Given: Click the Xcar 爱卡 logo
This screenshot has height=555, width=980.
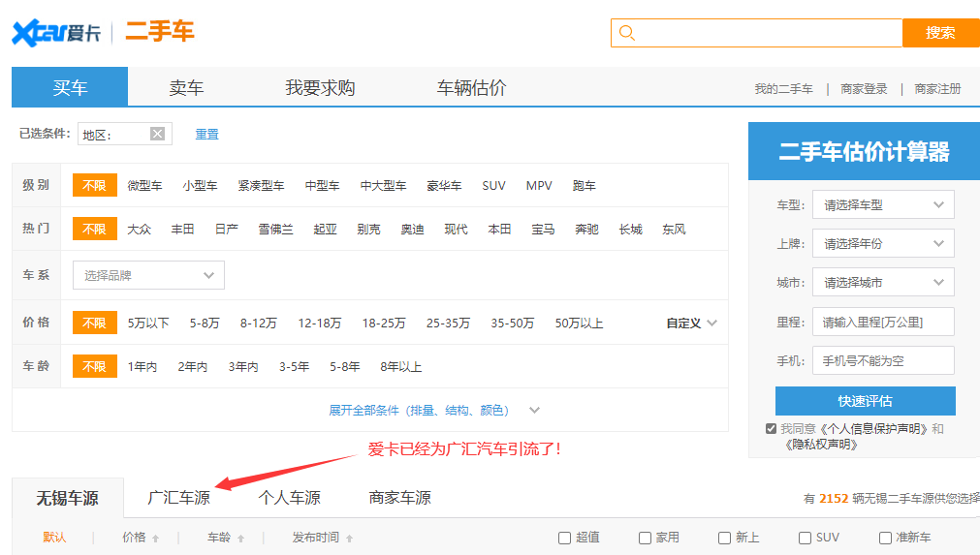Looking at the screenshot, I should (x=56, y=33).
